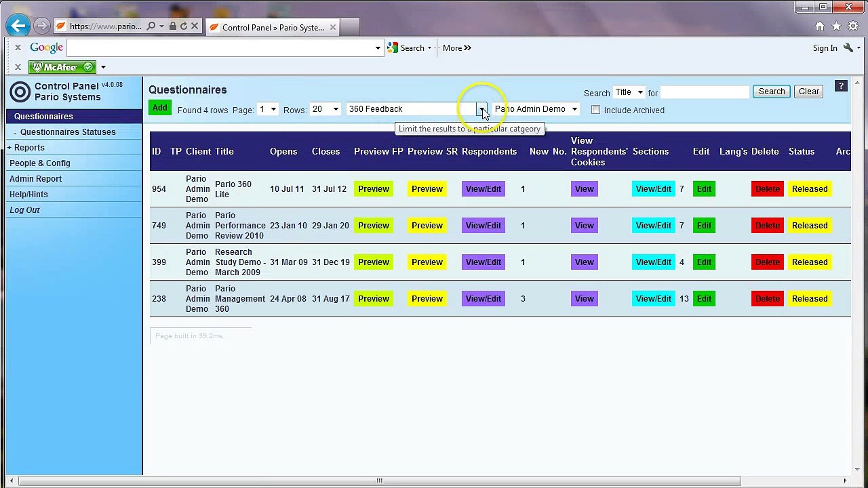Open the Pario Admin Demo client dropdown
868x488 pixels.
tap(535, 109)
